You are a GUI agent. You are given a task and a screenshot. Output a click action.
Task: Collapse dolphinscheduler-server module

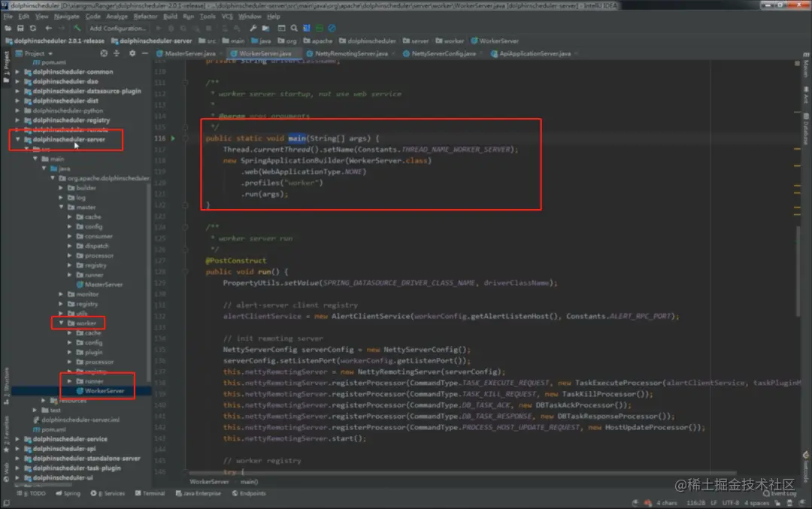(17, 139)
